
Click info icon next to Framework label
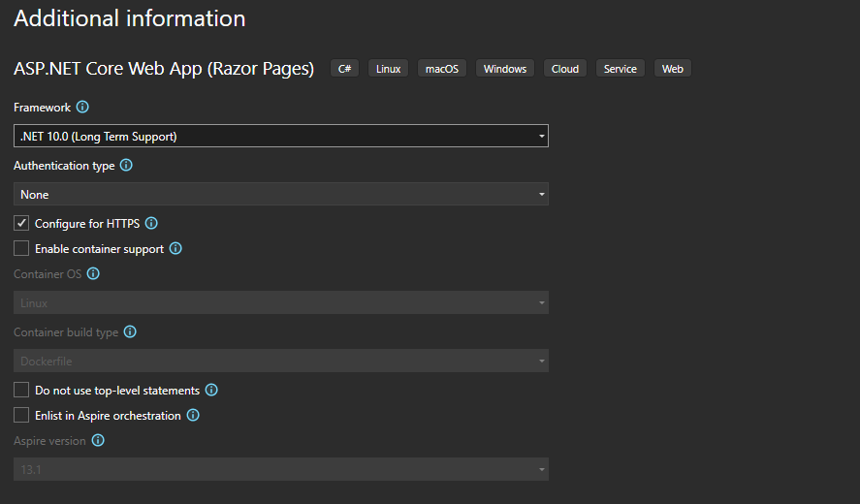click(x=82, y=108)
